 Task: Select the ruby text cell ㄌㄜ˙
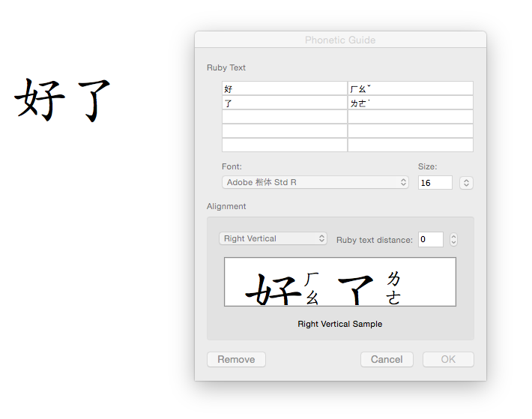(x=411, y=103)
